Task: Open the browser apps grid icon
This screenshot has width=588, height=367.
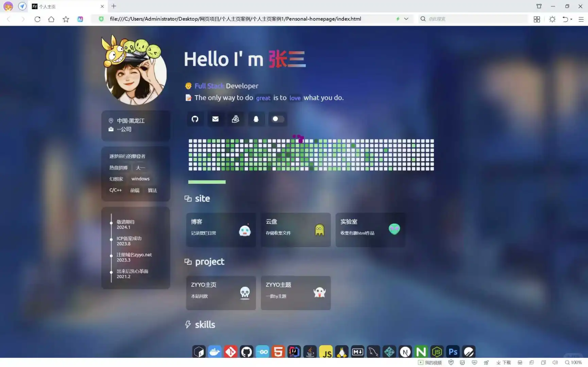Action: coord(537,19)
